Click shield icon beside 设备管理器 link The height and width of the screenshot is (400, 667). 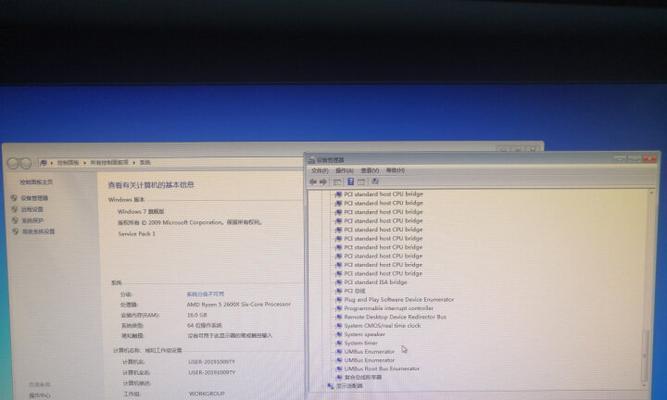[x=14, y=198]
